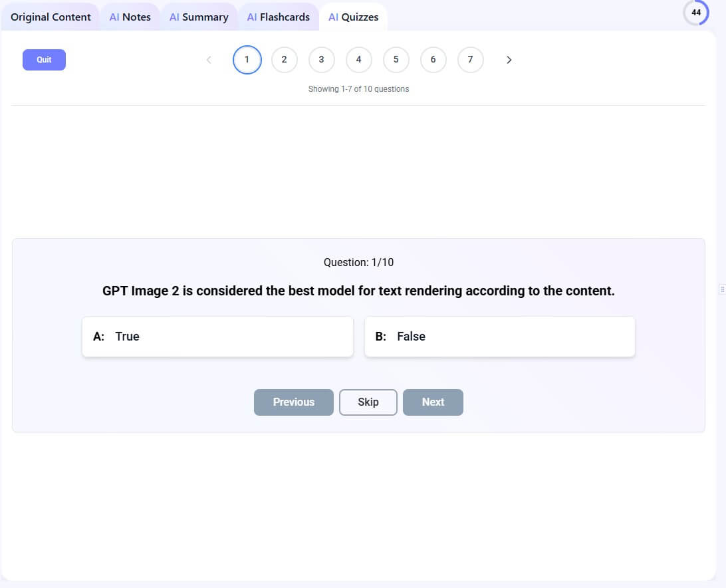Quit the quiz with the Quit button
The width and height of the screenshot is (726, 588).
[x=44, y=60]
